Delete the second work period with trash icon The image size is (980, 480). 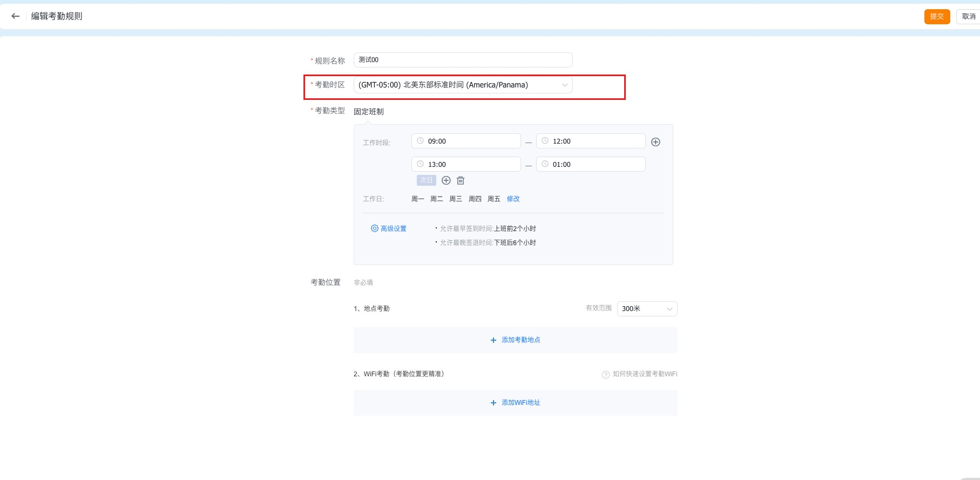click(x=461, y=180)
